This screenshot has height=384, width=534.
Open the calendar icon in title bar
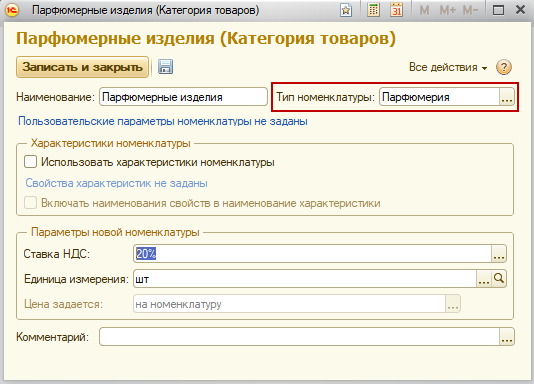[x=396, y=10]
